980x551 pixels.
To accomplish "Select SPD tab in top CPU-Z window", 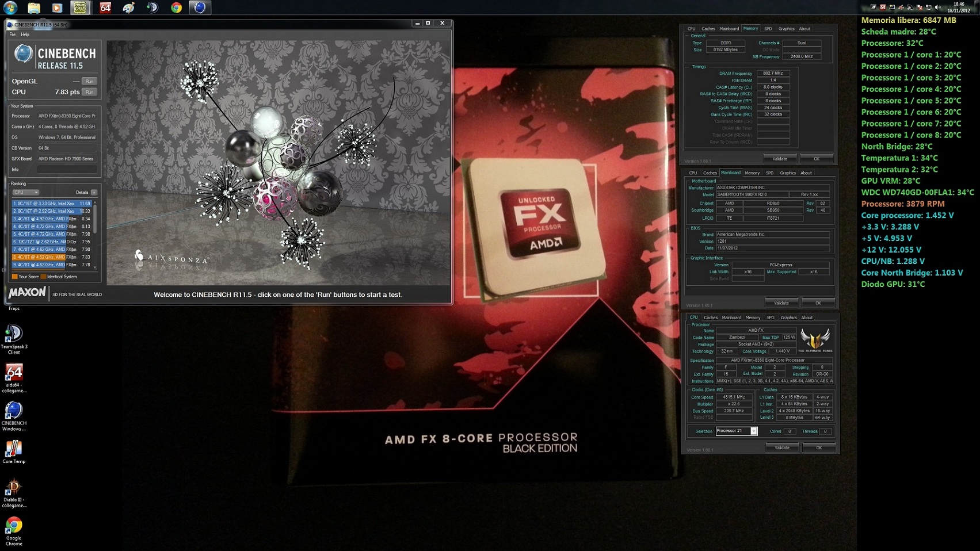I will point(768,29).
